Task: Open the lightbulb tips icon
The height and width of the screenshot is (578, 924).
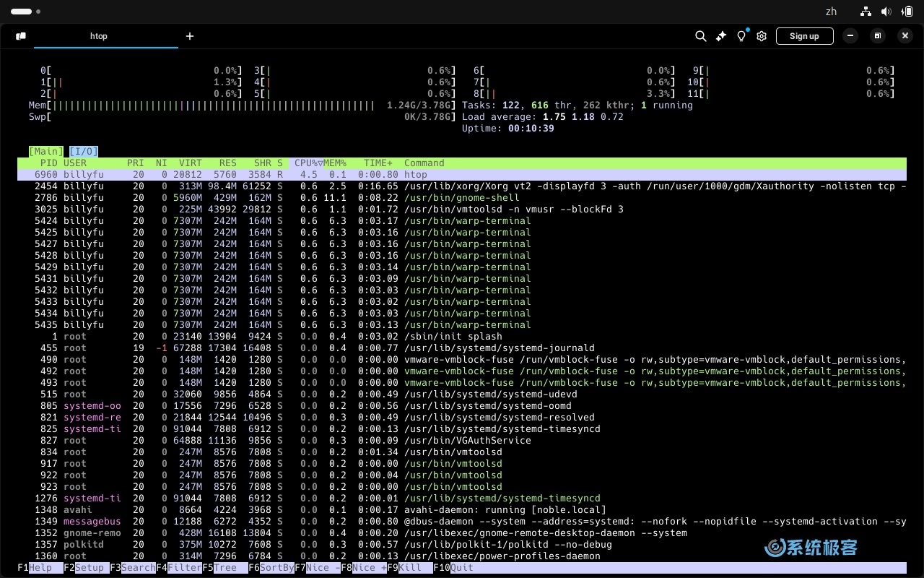Action: click(741, 36)
